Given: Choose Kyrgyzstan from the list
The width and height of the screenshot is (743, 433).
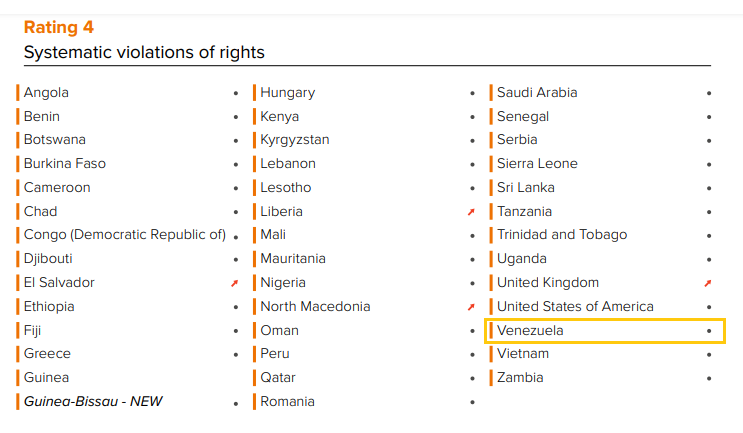Looking at the screenshot, I should point(294,140).
